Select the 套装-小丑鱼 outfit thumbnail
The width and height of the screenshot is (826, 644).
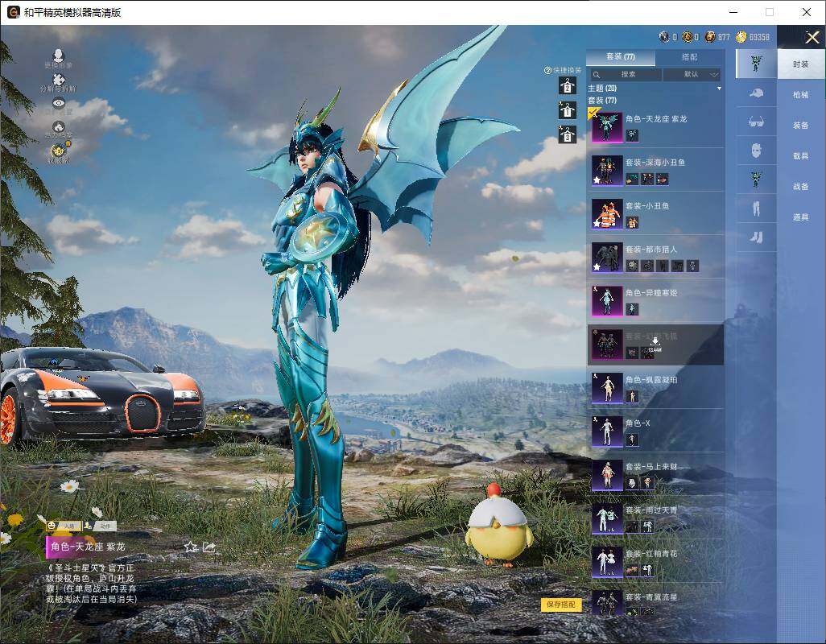tap(607, 213)
